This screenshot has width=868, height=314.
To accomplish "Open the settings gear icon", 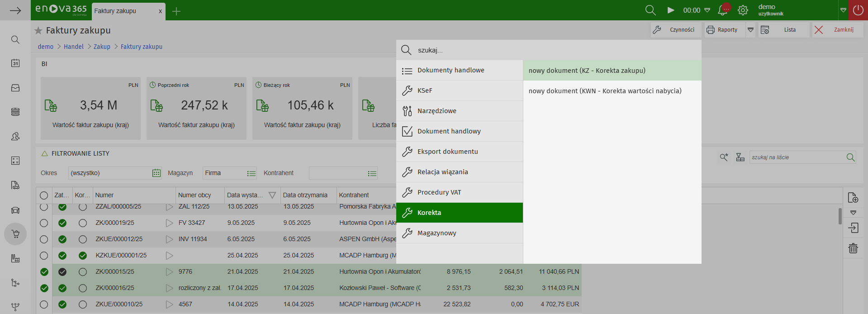I will 743,10.
